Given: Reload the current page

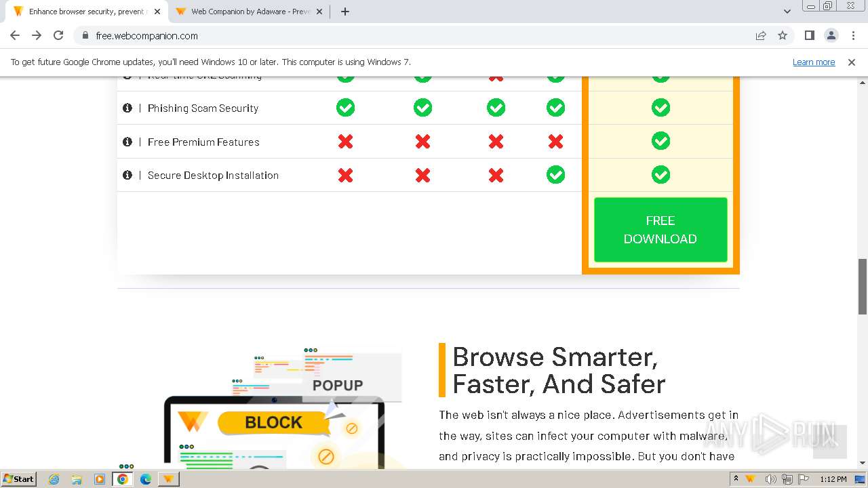Looking at the screenshot, I should tap(58, 35).
